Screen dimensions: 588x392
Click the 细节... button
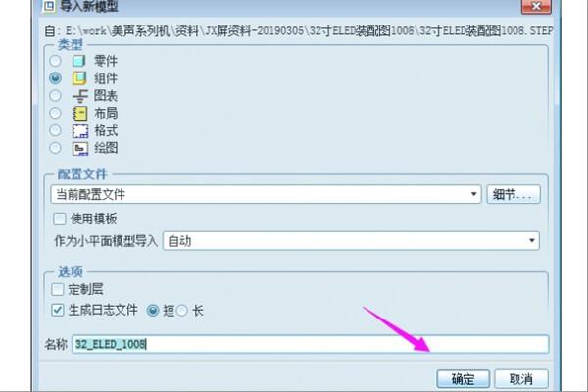[514, 194]
